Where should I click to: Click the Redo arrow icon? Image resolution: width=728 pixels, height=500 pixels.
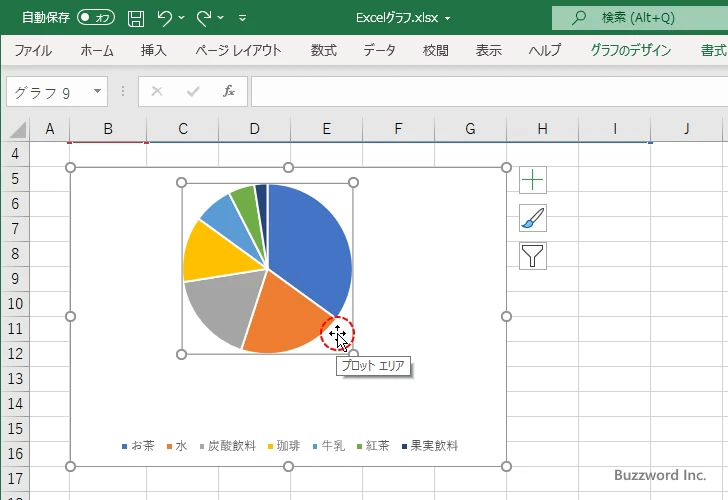[204, 17]
